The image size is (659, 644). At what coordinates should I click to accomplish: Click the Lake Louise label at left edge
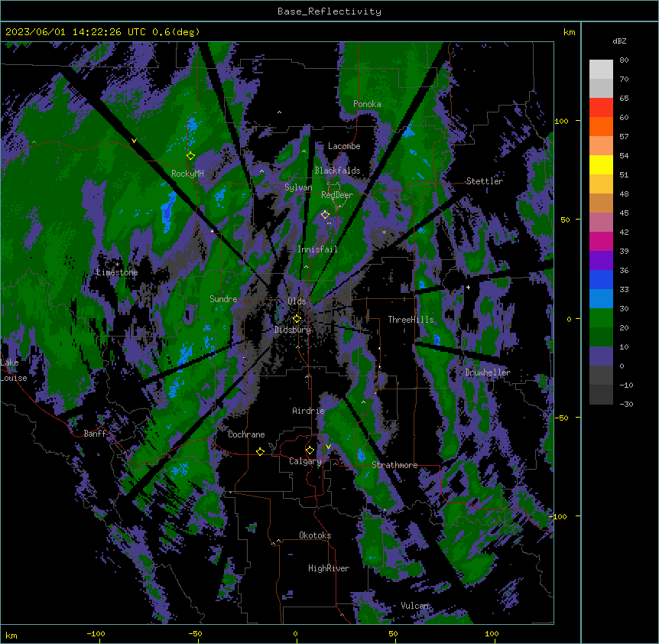click(14, 370)
